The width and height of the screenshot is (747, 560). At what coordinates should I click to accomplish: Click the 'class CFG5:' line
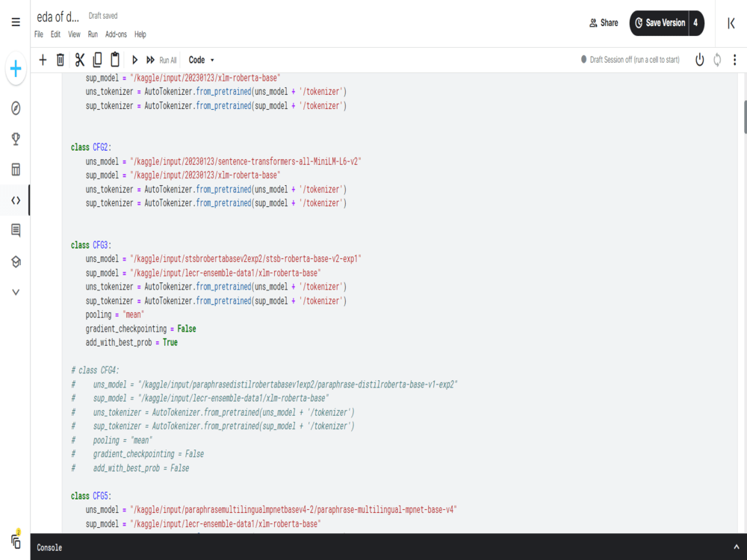91,497
